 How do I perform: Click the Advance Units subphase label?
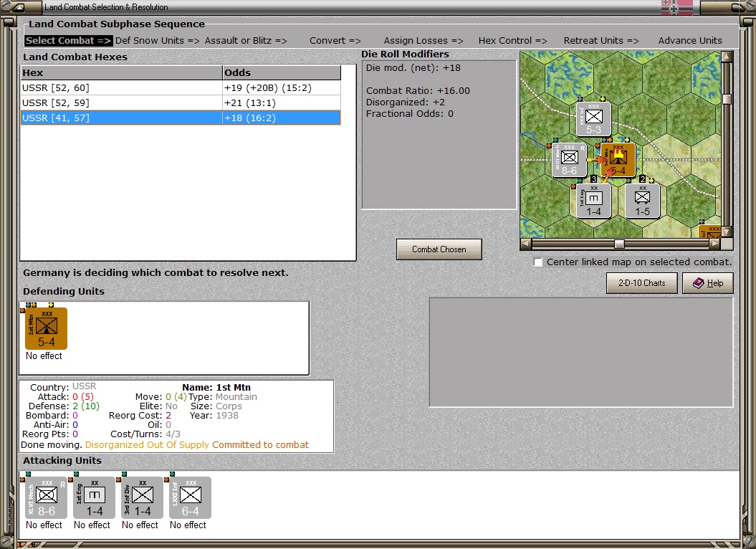tap(690, 41)
